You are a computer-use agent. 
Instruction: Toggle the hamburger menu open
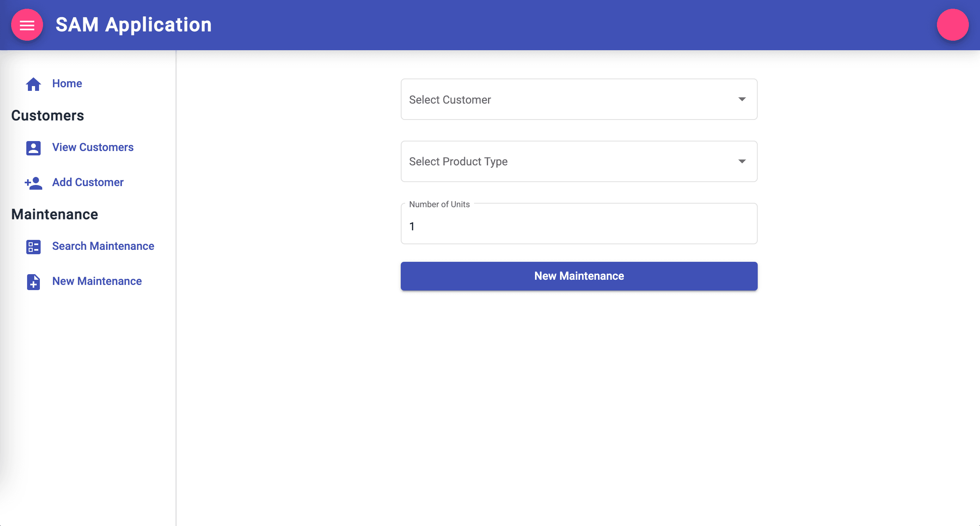27,25
